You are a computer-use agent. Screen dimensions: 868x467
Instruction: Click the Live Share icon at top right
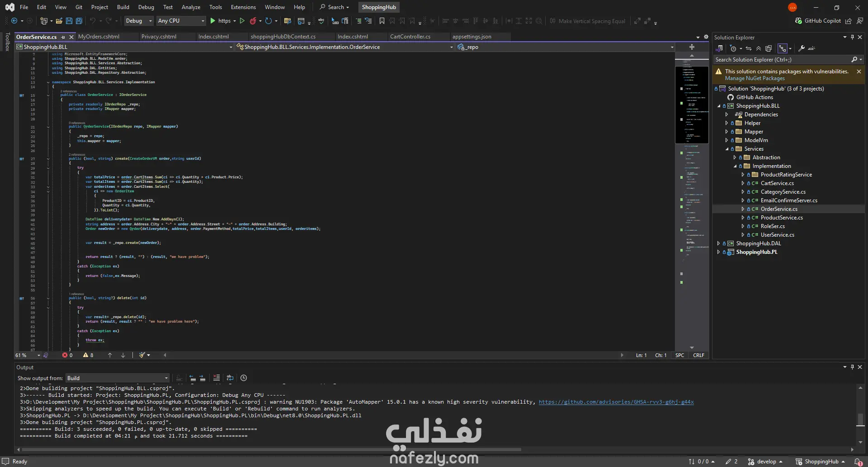coord(849,21)
